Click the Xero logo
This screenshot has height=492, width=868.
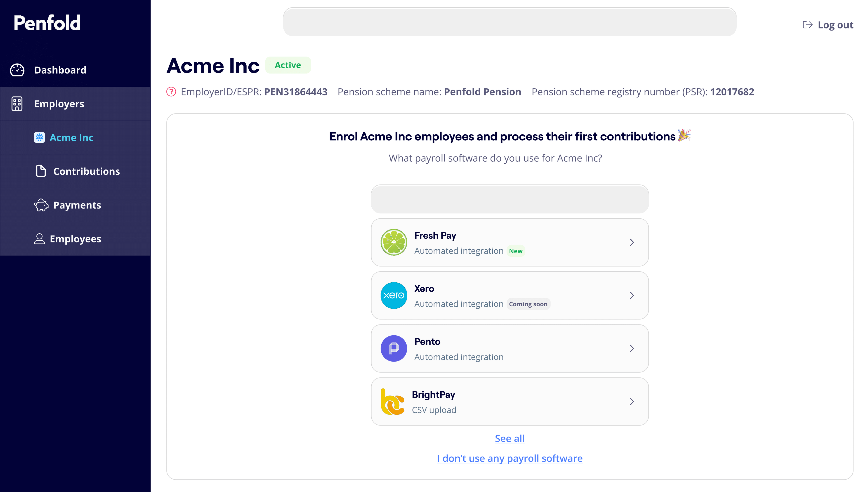pyautogui.click(x=394, y=295)
